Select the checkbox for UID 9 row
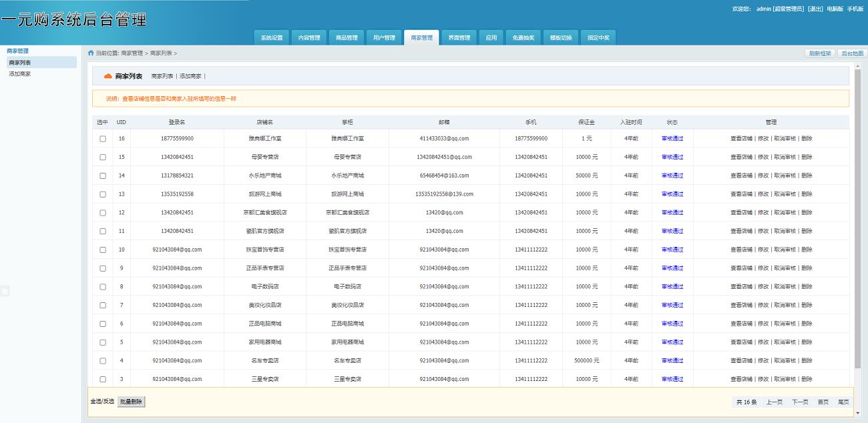The width and height of the screenshot is (868, 423). pos(103,268)
